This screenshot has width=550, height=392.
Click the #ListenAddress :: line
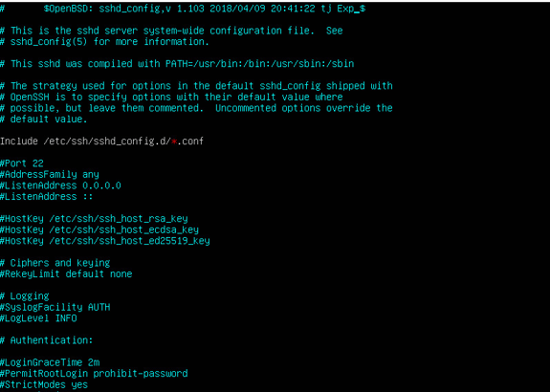click(x=47, y=196)
